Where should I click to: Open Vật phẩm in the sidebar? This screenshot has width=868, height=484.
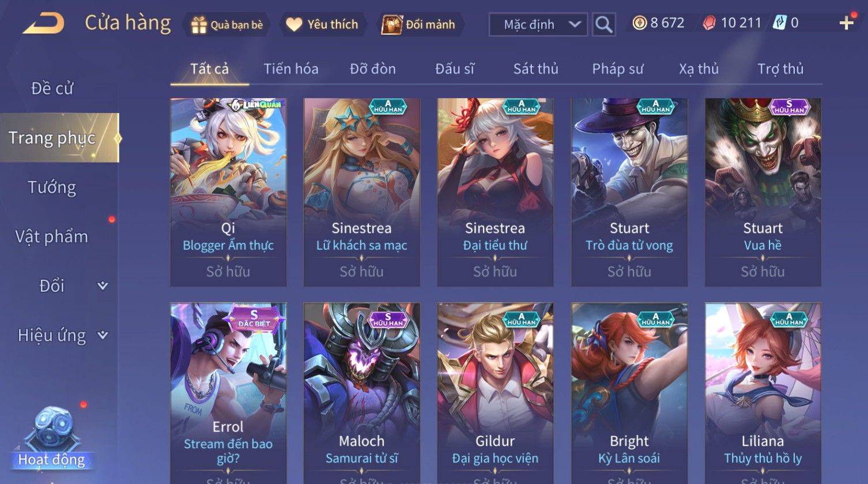[x=52, y=237]
